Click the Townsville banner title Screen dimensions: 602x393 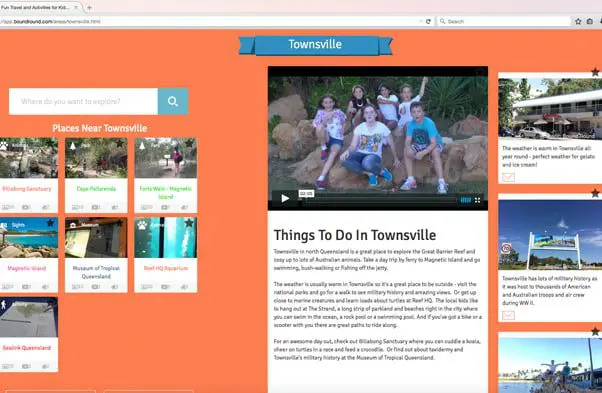click(315, 45)
